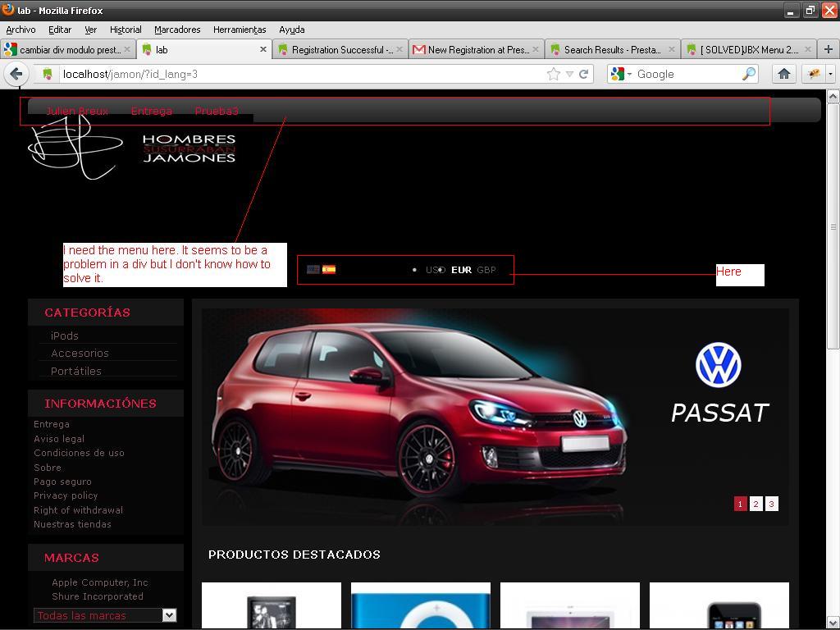Close the 'Search Results - Presta' tab
The width and height of the screenshot is (840, 630).
pyautogui.click(x=671, y=49)
